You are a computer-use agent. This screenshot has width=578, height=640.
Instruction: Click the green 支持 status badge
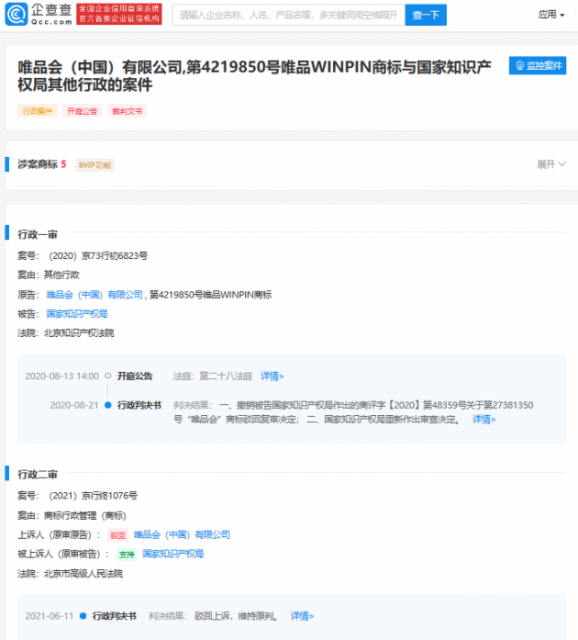pyautogui.click(x=127, y=554)
